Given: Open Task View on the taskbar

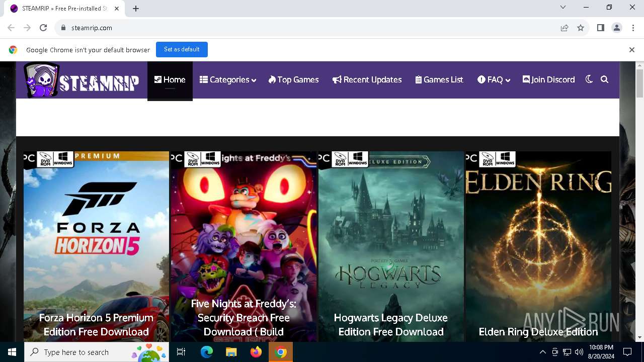Looking at the screenshot, I should (181, 352).
